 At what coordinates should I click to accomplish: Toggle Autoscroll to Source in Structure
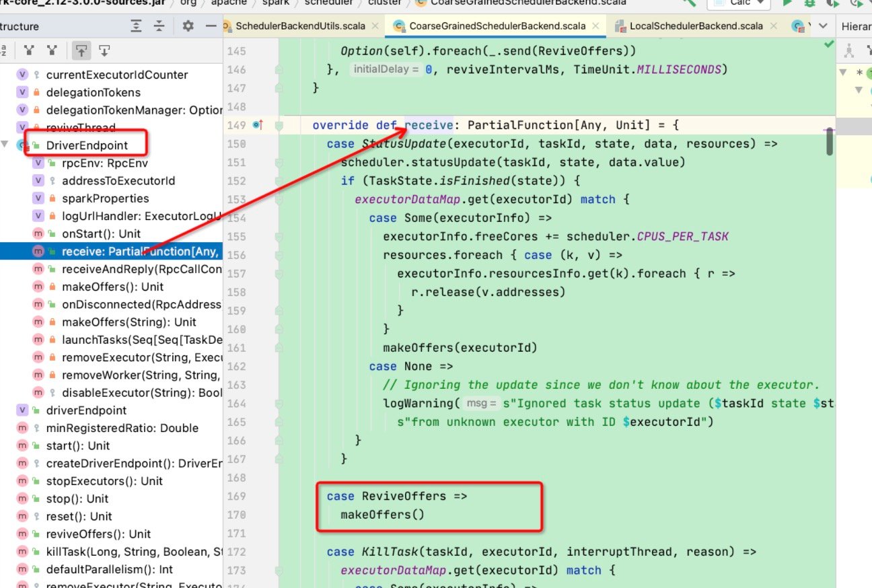pos(81,50)
